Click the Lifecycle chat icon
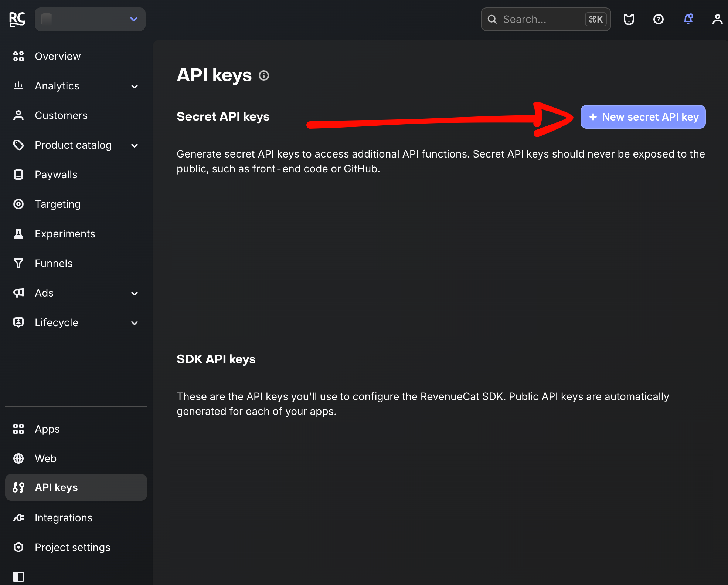Viewport: 728px width, 585px height. [18, 322]
